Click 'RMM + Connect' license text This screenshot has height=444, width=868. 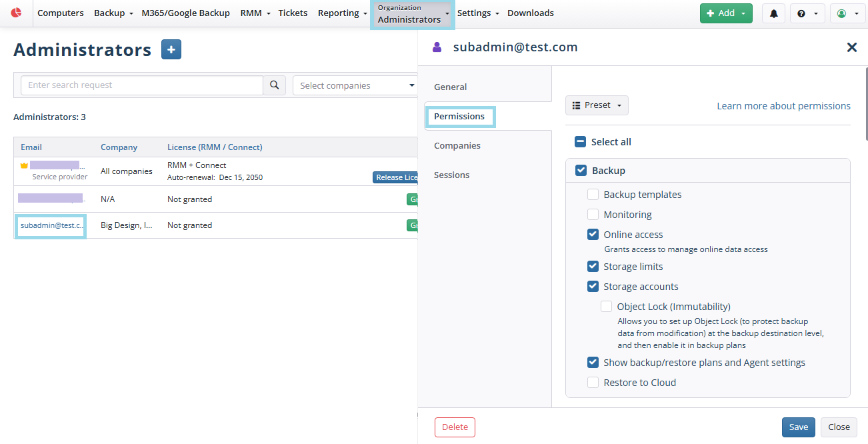click(197, 165)
